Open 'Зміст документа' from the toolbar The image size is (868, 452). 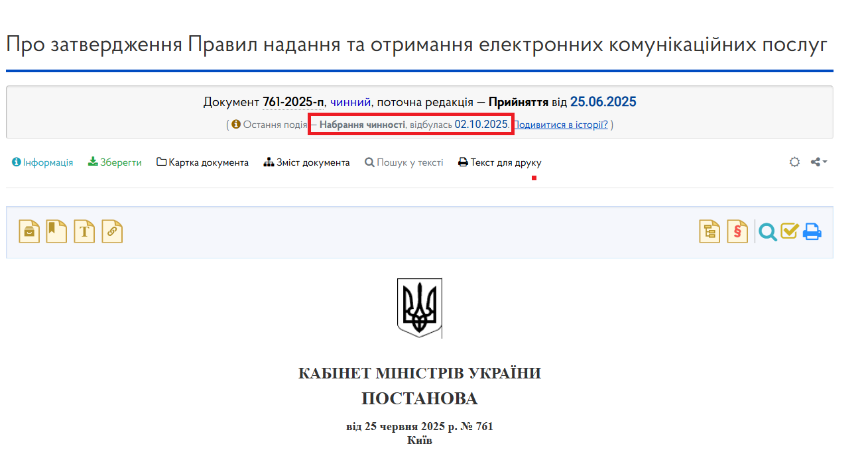[x=306, y=161]
